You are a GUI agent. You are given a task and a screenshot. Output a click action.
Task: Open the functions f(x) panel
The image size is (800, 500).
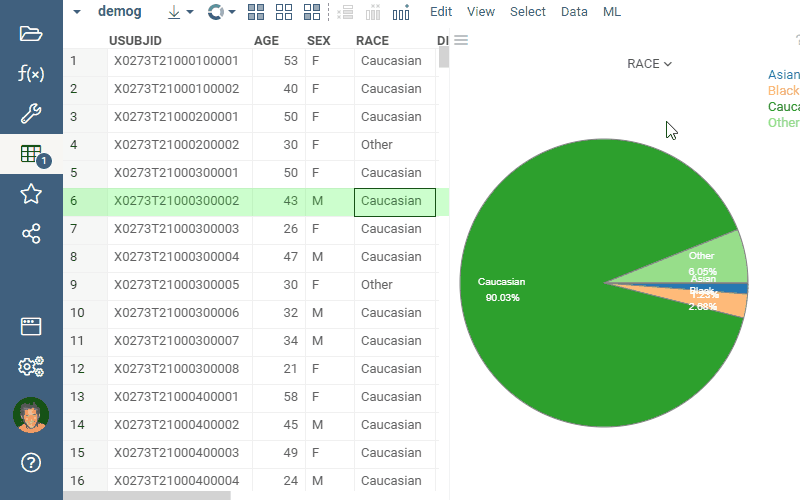(31, 73)
